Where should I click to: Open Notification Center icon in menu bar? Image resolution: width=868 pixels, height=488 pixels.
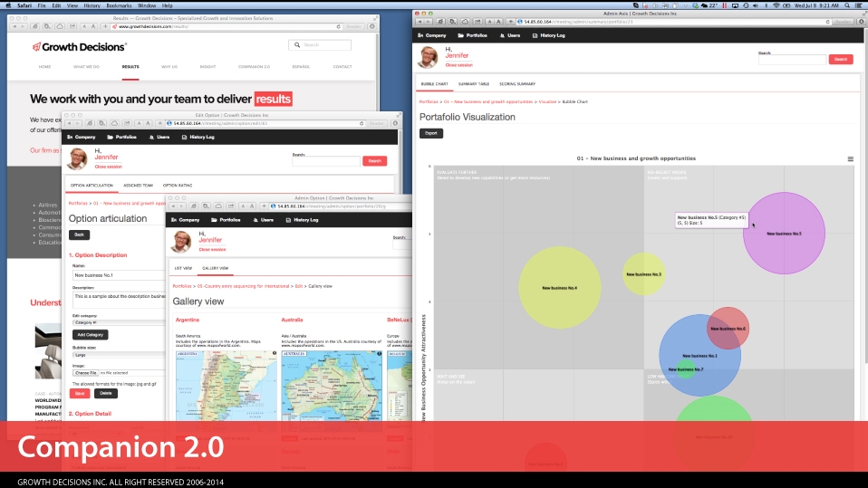[x=860, y=5]
